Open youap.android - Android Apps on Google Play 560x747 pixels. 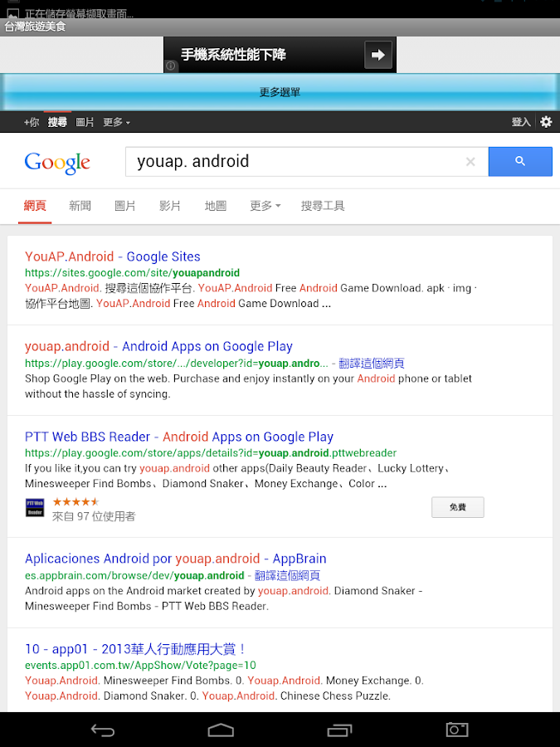pyautogui.click(x=158, y=346)
